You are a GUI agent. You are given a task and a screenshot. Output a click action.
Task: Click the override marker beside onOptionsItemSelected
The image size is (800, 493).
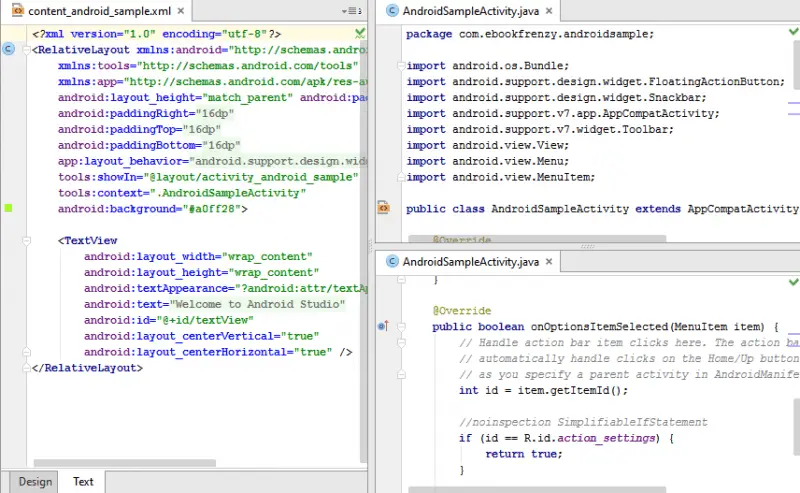click(x=384, y=326)
